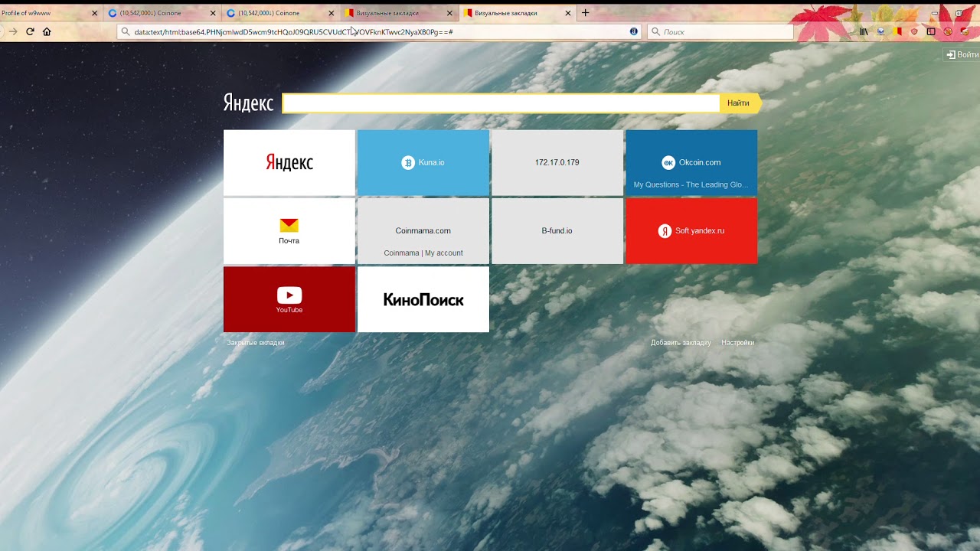The height and width of the screenshot is (551, 980).
Task: Open a new tab with plus button
Action: (586, 13)
